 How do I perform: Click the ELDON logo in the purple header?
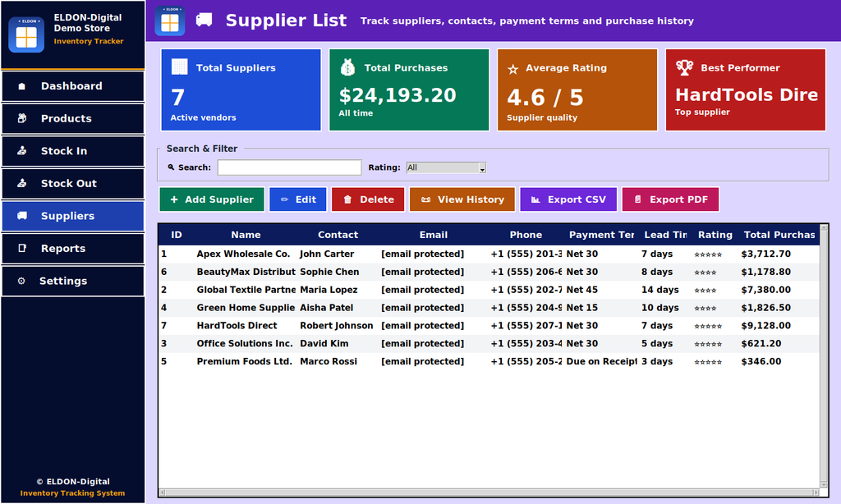[x=170, y=21]
